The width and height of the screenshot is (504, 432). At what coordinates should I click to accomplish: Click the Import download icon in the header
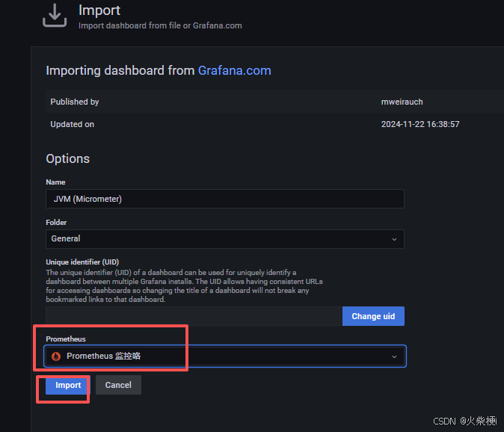click(x=55, y=15)
